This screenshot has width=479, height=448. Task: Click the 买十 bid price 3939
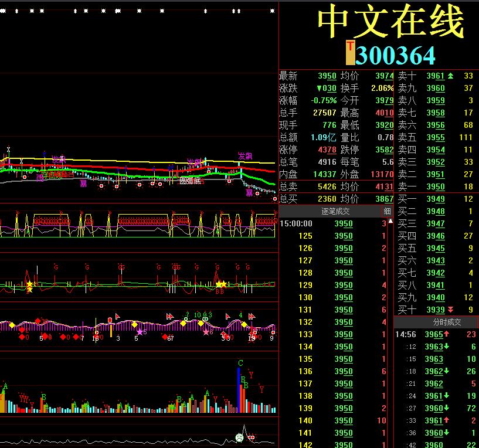(435, 310)
